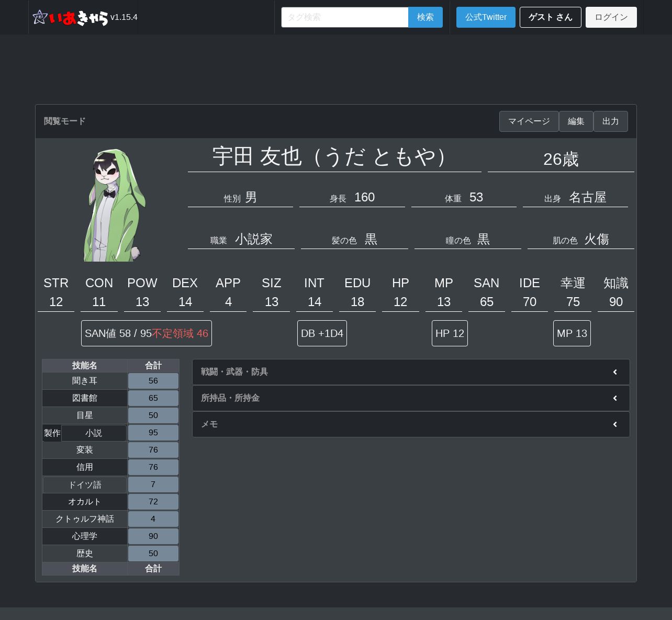Click the 瞳の色 黒 field

468,239
